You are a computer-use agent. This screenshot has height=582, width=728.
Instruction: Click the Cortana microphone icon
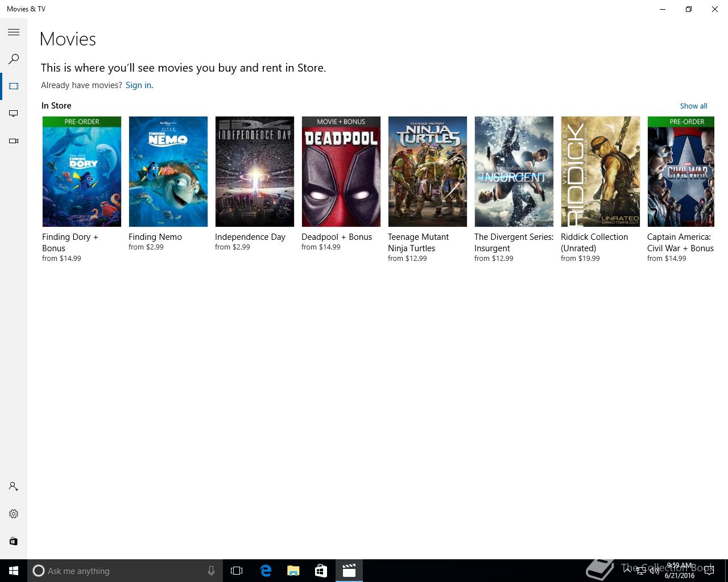211,571
